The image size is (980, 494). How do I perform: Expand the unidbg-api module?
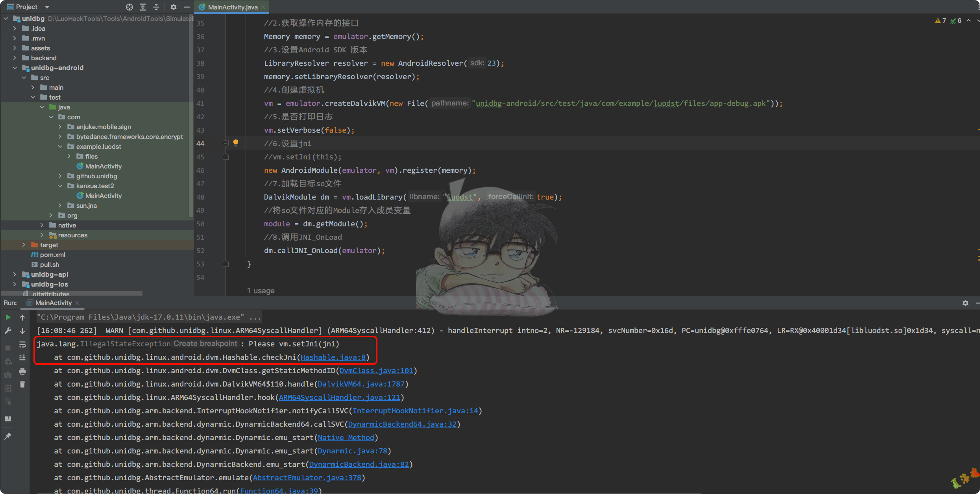click(15, 274)
